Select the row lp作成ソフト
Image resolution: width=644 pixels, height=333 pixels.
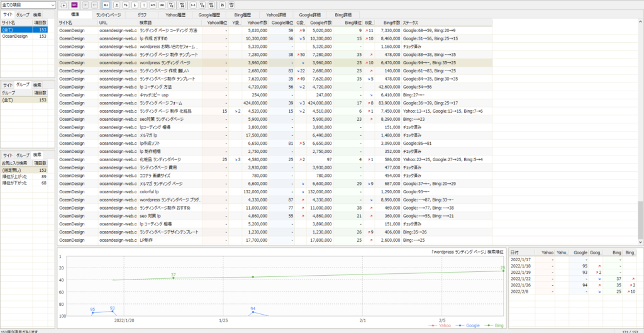(275, 143)
